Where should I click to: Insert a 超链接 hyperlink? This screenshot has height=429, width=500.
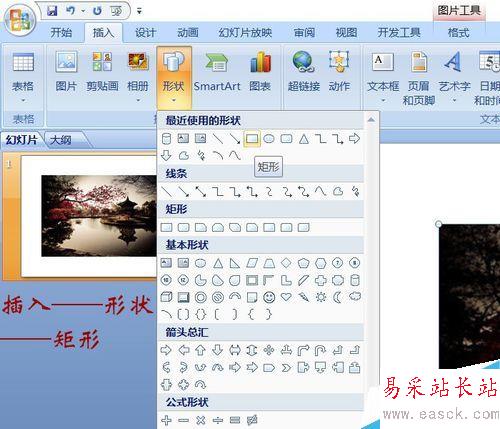[304, 72]
